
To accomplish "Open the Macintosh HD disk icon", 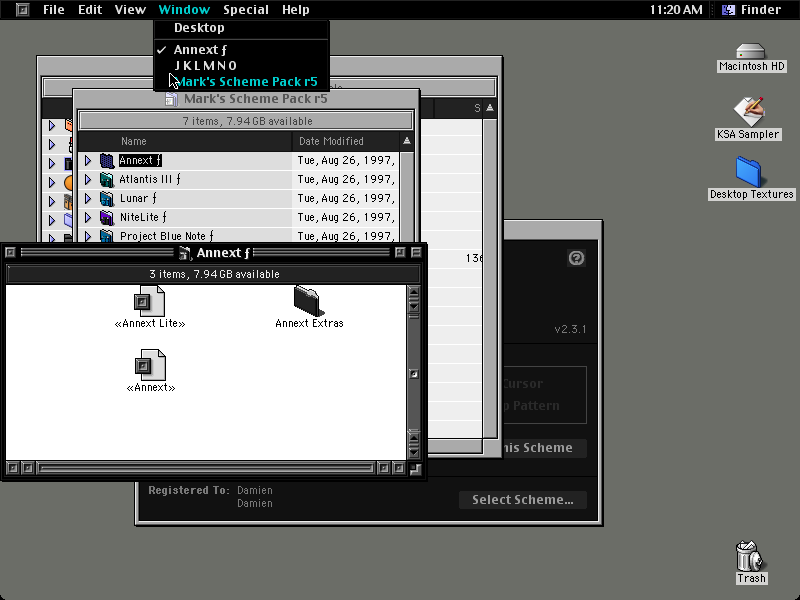I will pyautogui.click(x=751, y=52).
